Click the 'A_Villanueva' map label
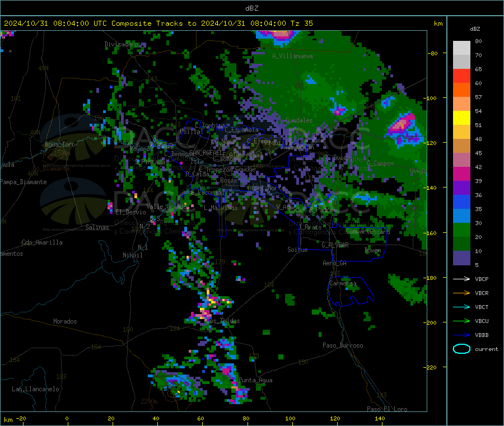The height and width of the screenshot is (426, 504). pos(292,56)
